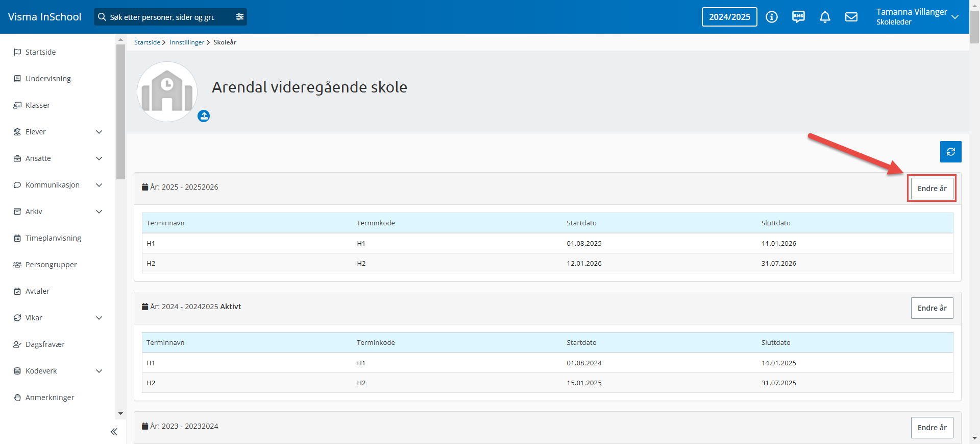Click the Innstillinger breadcrumb link
980x444 pixels.
[187, 42]
